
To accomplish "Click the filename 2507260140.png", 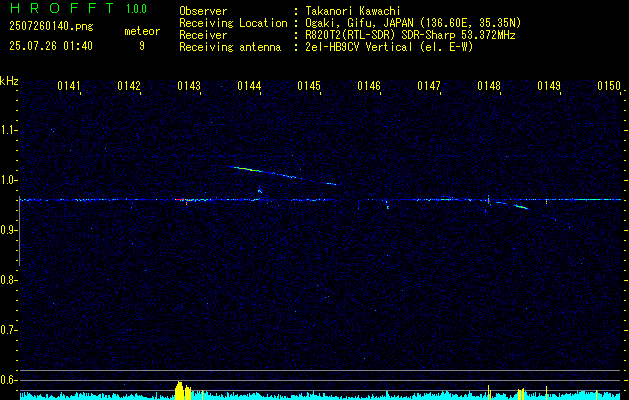I will (x=51, y=27).
